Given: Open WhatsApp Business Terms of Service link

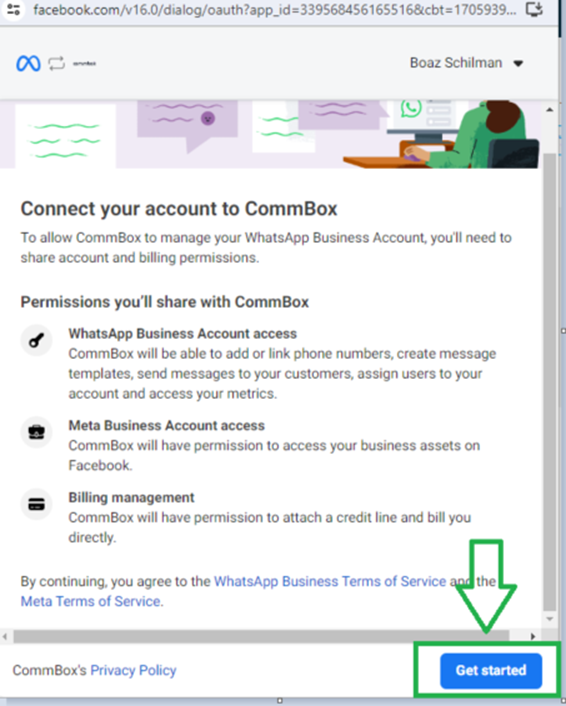Looking at the screenshot, I should tap(330, 581).
